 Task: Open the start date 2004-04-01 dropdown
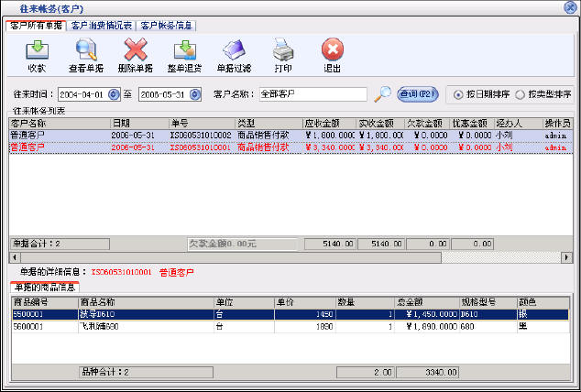coord(114,93)
